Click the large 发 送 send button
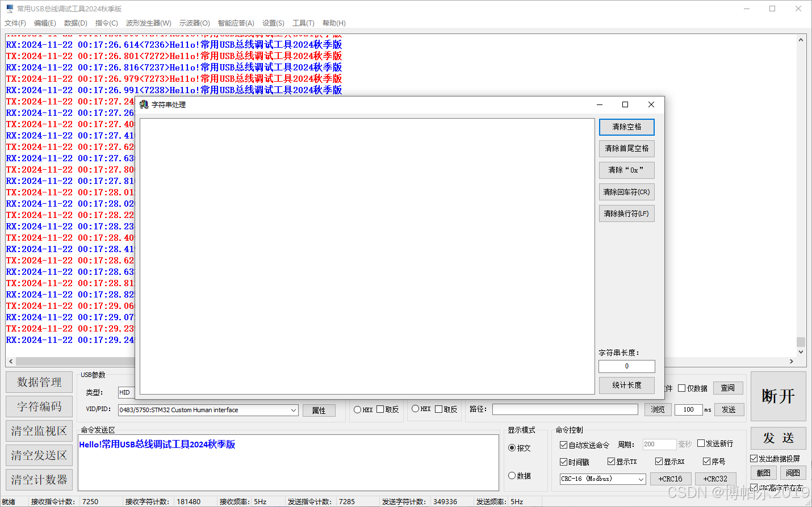The width and height of the screenshot is (812, 507). pos(778,438)
